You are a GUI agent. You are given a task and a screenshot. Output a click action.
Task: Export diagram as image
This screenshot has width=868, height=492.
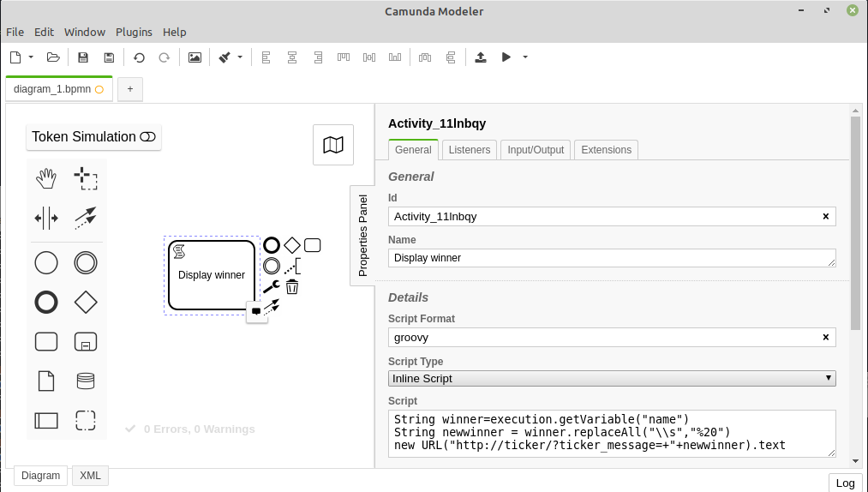[195, 57]
